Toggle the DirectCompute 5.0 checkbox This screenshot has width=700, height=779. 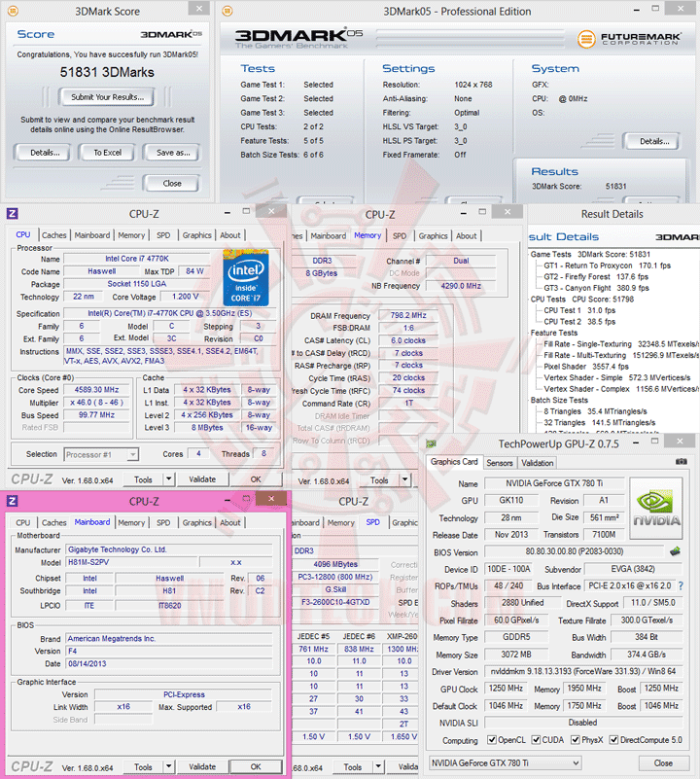pos(614,740)
